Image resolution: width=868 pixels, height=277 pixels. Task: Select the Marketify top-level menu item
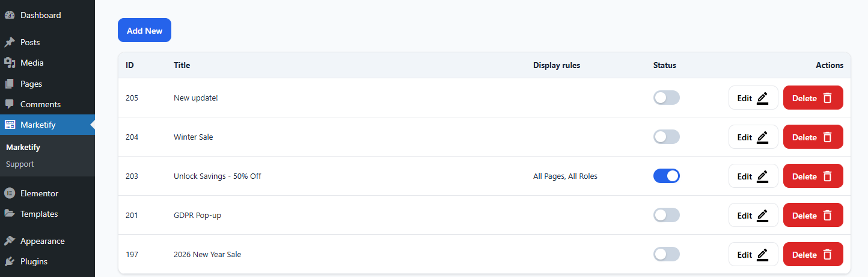tap(47, 125)
